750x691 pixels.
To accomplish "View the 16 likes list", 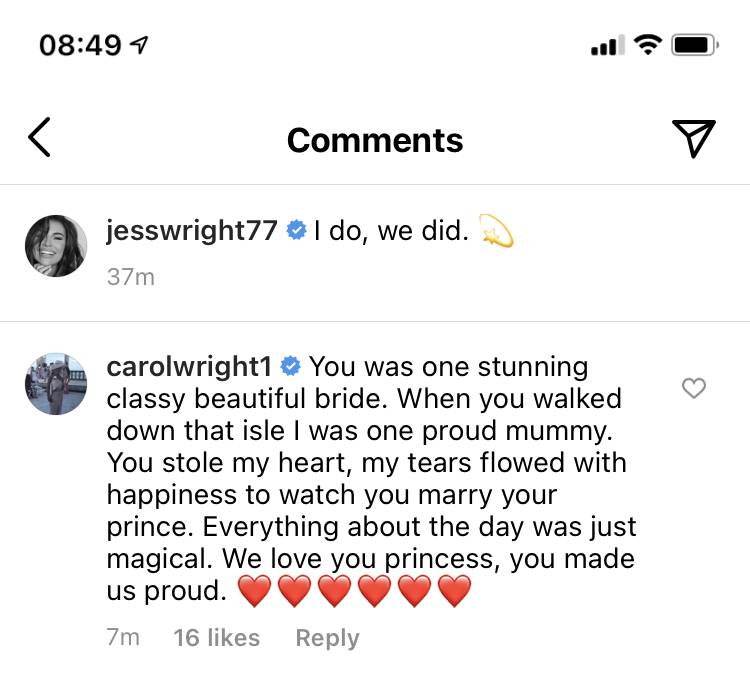I will [217, 637].
